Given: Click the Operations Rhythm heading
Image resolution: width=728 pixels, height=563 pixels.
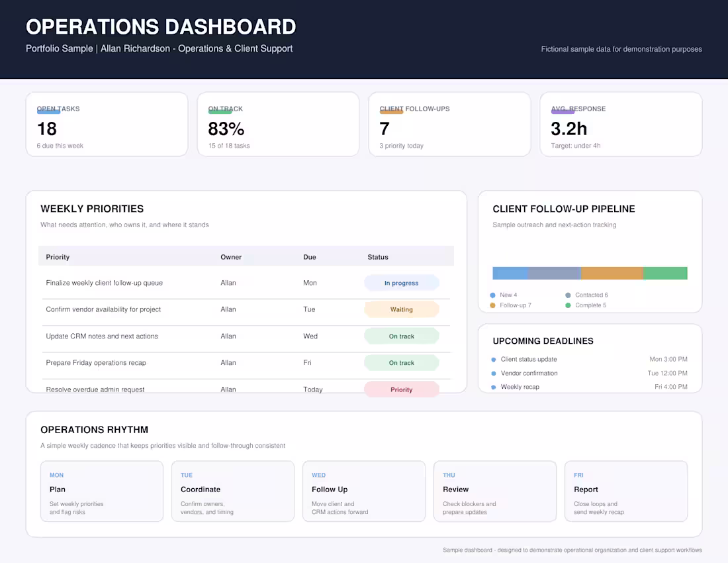Looking at the screenshot, I should pos(94,430).
